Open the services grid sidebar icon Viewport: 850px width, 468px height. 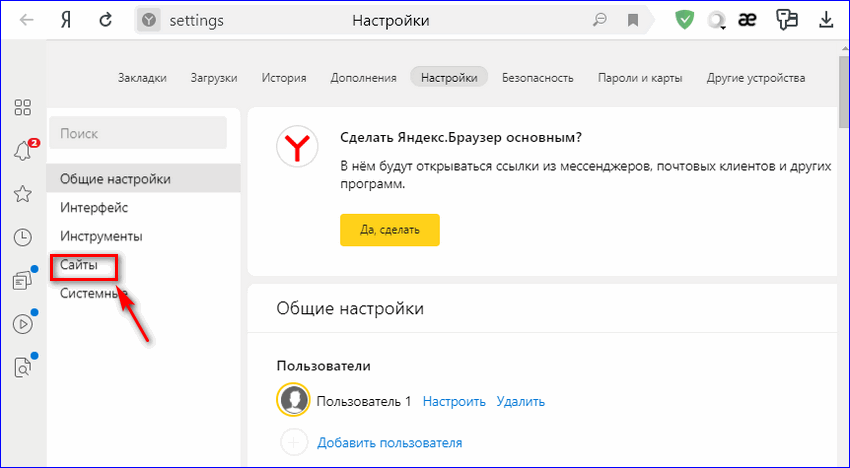point(23,107)
